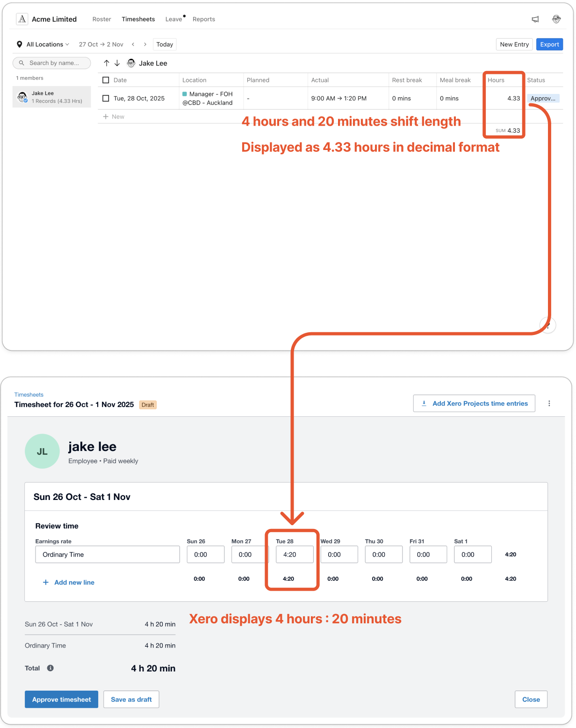Open the timesheet three-dot options menu

click(x=549, y=403)
